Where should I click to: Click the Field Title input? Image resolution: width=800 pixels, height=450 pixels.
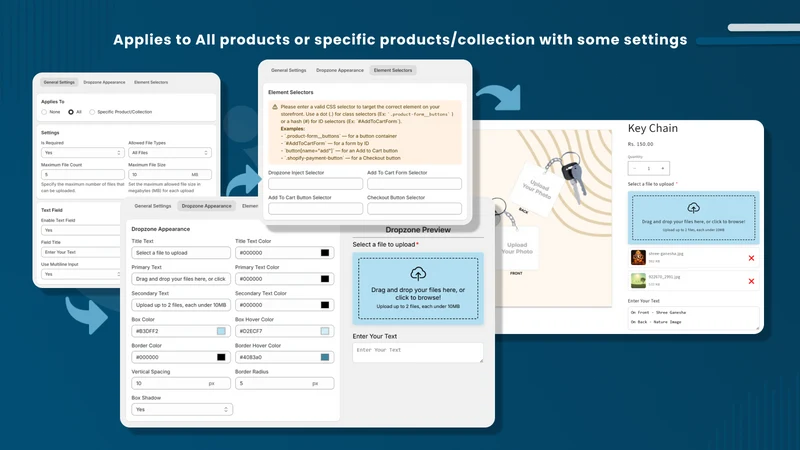[81, 252]
